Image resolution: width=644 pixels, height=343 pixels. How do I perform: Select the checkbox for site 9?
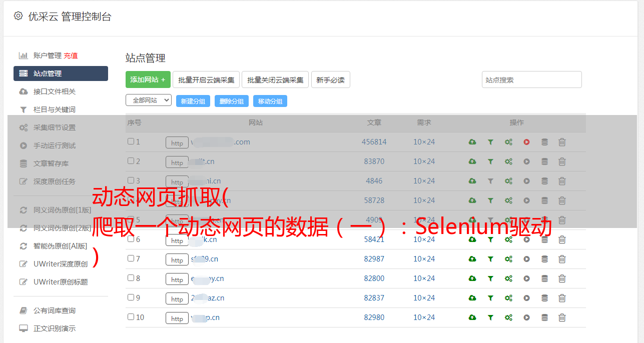(x=131, y=297)
